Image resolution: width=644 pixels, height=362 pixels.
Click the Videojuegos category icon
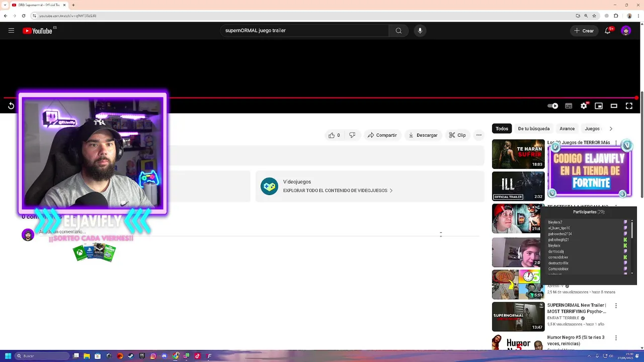269,186
